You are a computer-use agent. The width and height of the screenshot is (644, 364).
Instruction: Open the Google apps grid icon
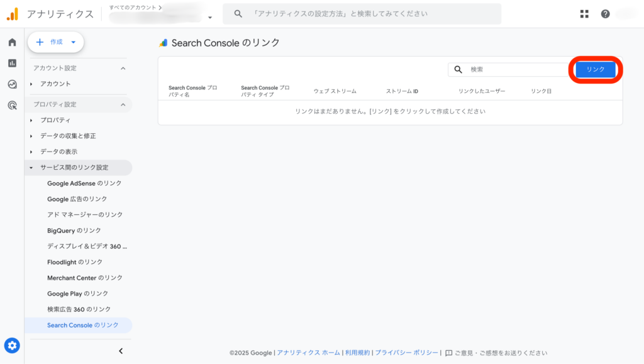[584, 14]
